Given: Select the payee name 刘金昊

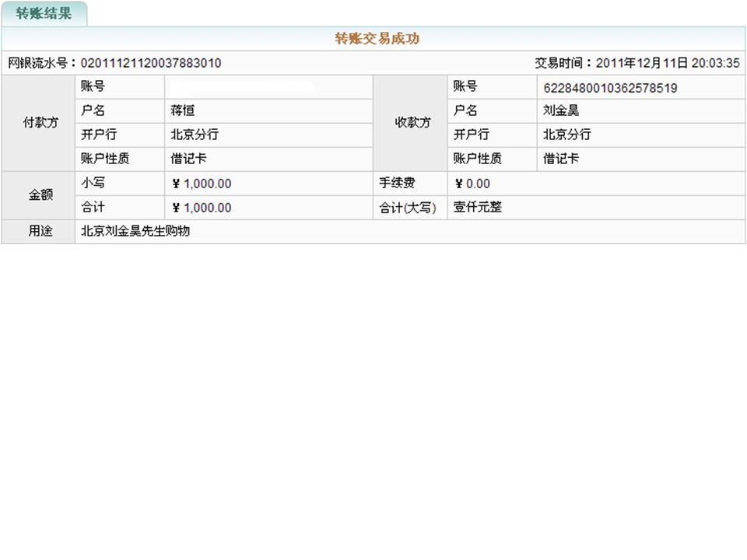Looking at the screenshot, I should (560, 111).
